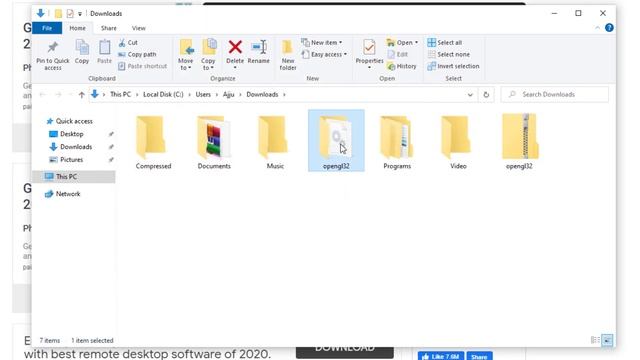Select Quick access in sidebar
This screenshot has height=360, width=640.
[x=69, y=121]
